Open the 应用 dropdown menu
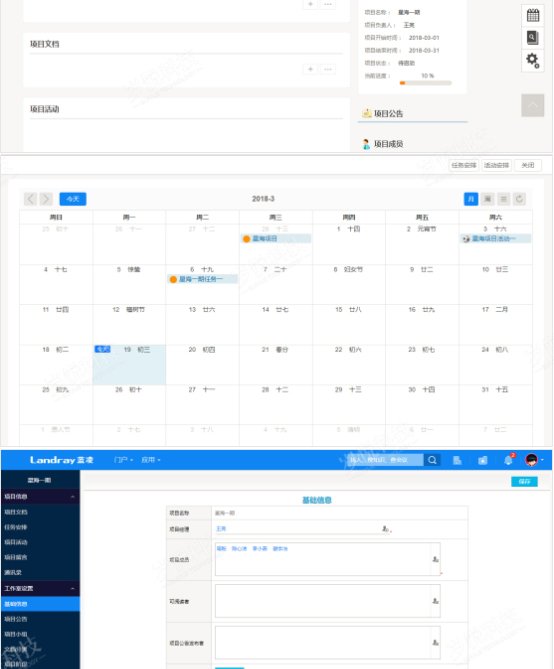This screenshot has width=554, height=669. tap(151, 460)
